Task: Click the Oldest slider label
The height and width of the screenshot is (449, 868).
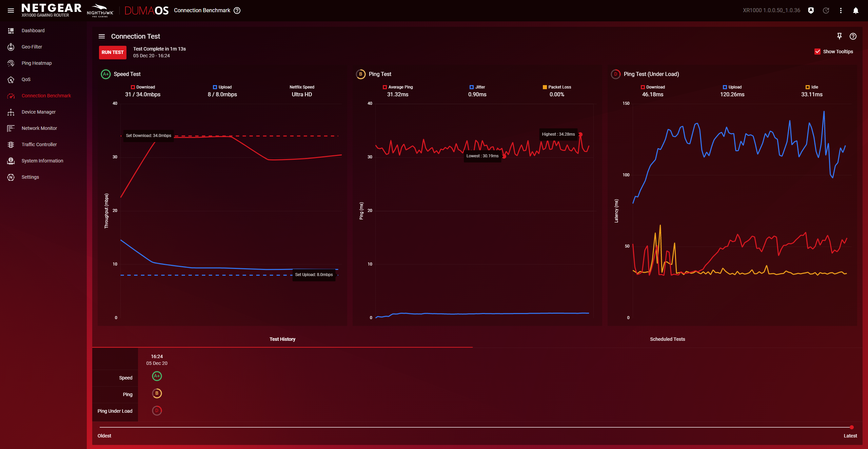Action: coord(104,436)
